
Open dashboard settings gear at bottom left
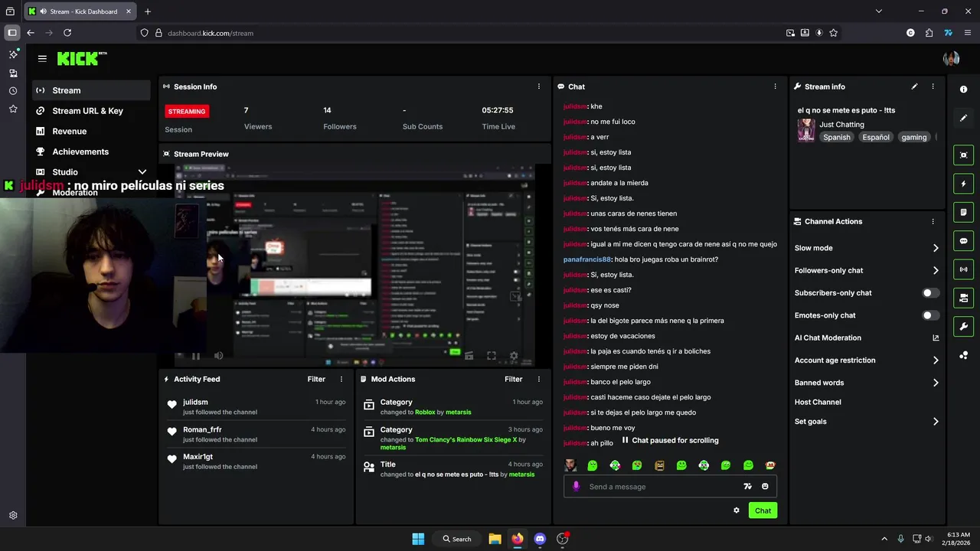[x=13, y=516]
